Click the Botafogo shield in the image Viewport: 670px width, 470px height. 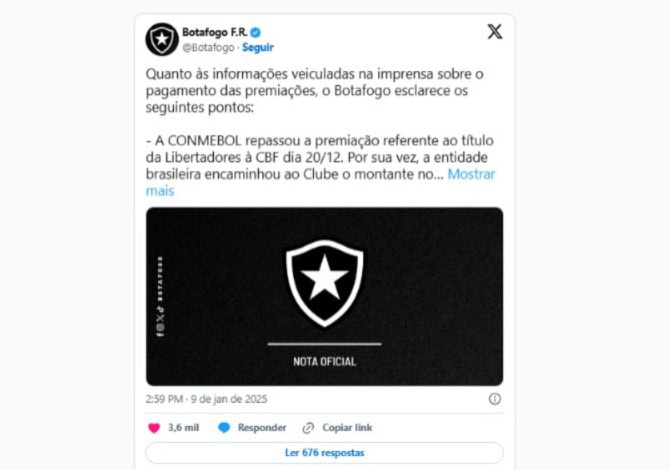pos(325,283)
